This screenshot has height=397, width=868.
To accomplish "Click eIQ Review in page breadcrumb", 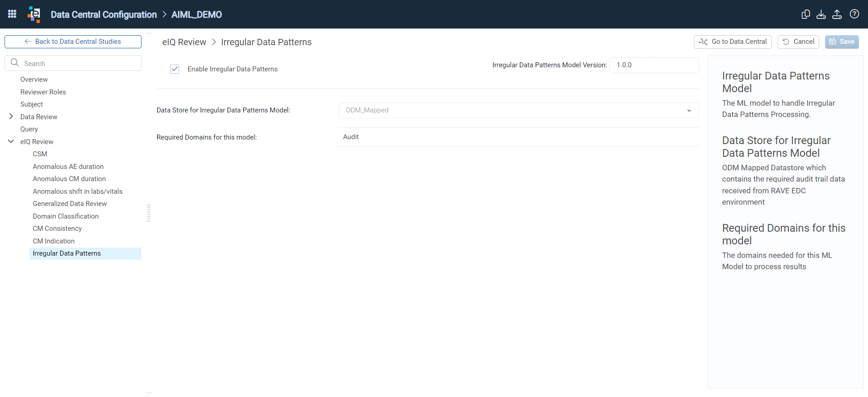I will pyautogui.click(x=184, y=42).
